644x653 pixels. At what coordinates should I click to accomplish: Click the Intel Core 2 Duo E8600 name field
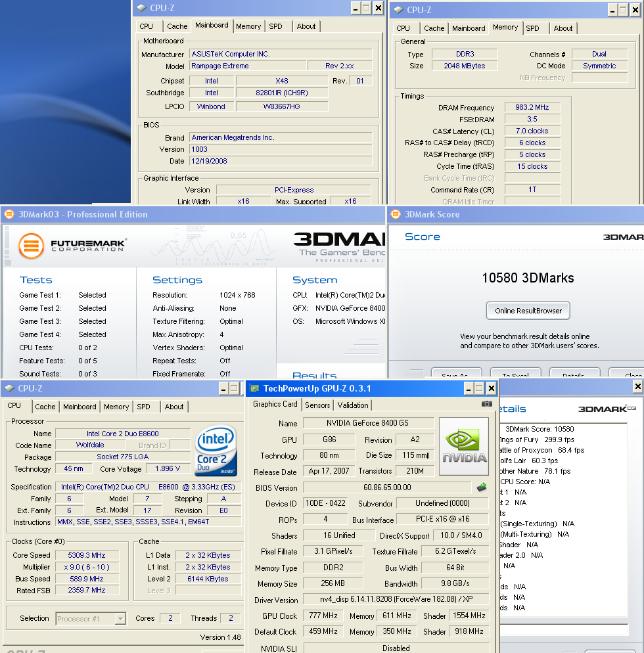click(x=123, y=434)
